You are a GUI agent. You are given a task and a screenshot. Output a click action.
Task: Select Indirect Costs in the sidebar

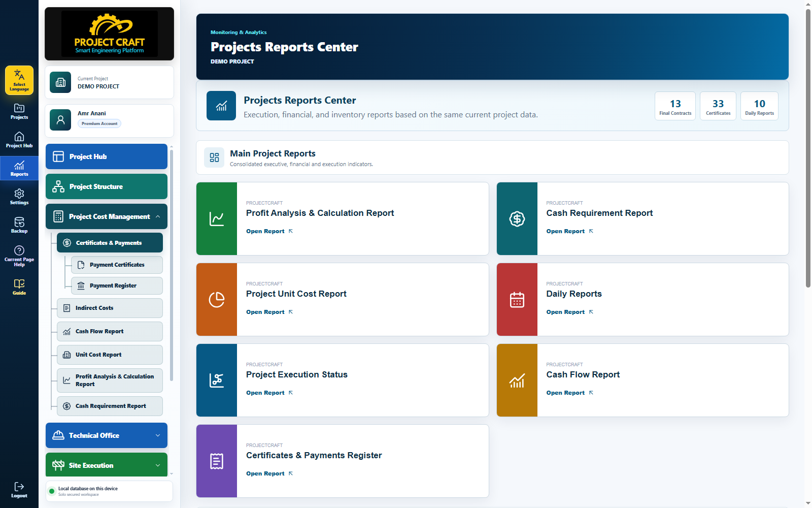110,308
